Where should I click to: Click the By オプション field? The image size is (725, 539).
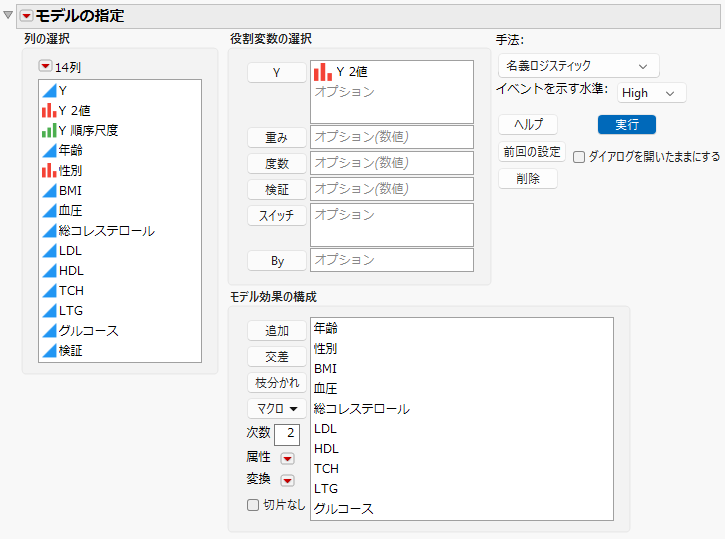[392, 260]
